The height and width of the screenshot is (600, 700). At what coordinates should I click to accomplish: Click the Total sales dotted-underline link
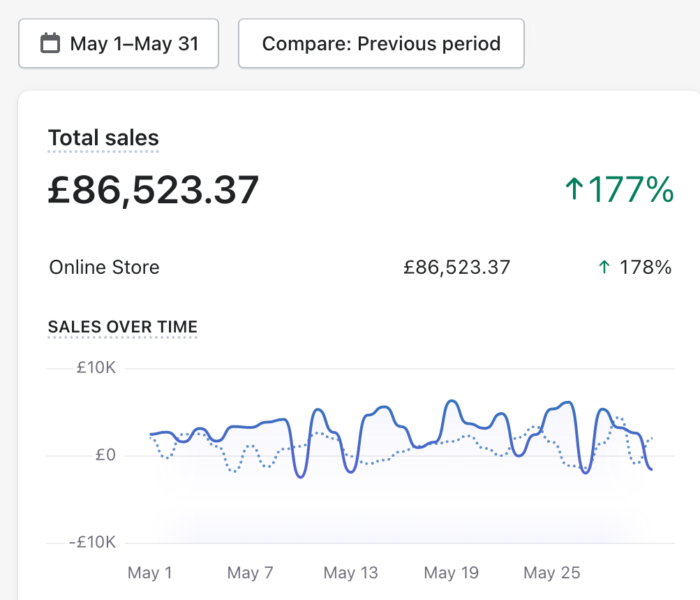[x=103, y=137]
